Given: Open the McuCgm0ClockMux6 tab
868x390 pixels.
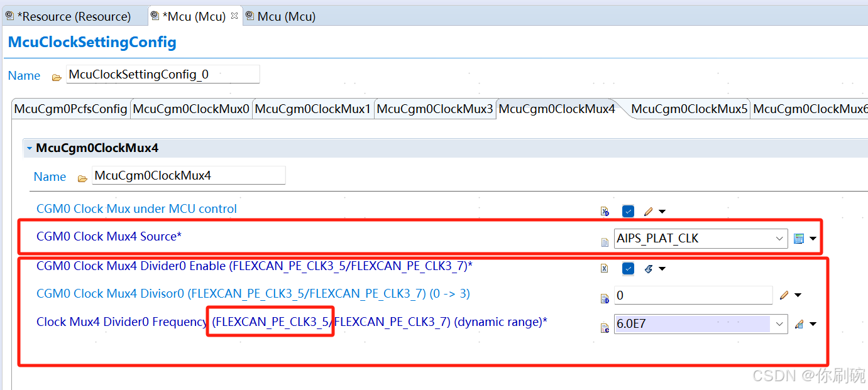Looking at the screenshot, I should point(810,109).
